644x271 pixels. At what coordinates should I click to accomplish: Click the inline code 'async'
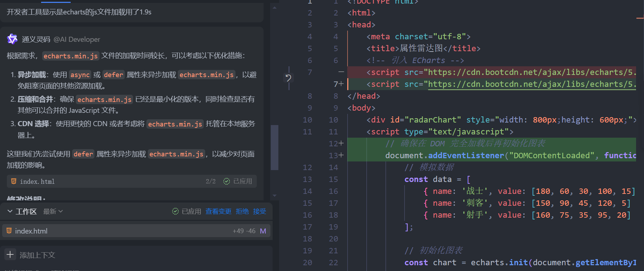(x=80, y=75)
